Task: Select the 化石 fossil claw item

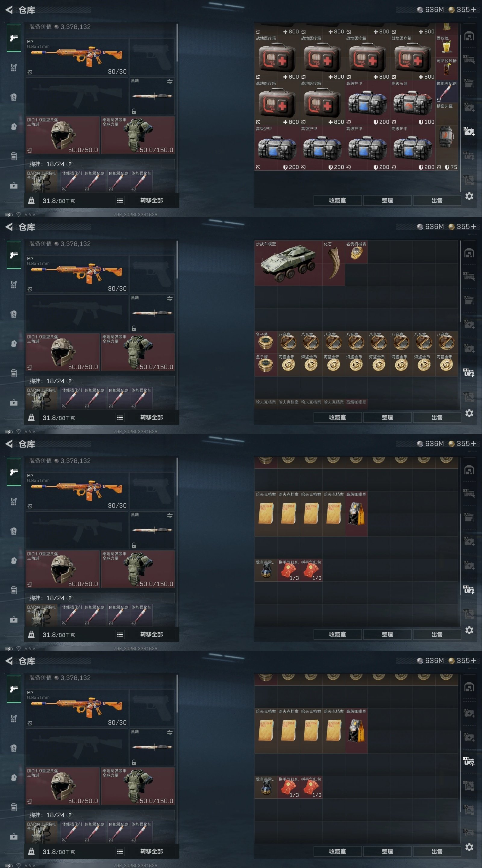Action: click(x=333, y=263)
